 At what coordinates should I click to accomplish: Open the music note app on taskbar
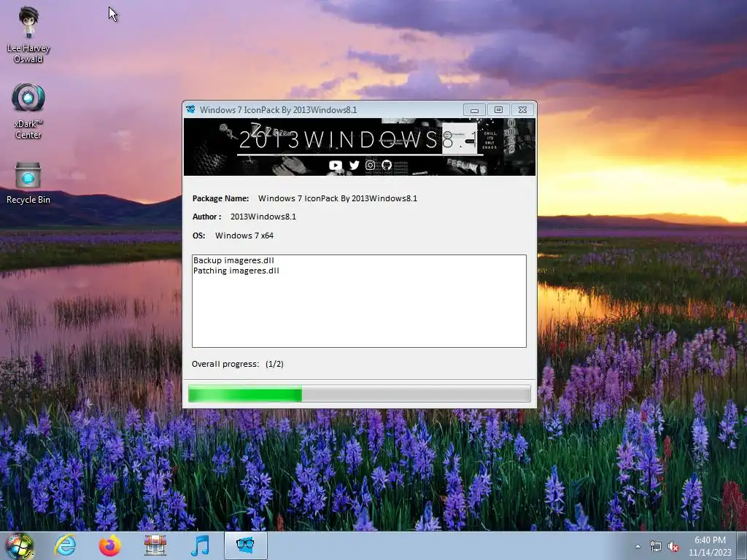(x=200, y=545)
